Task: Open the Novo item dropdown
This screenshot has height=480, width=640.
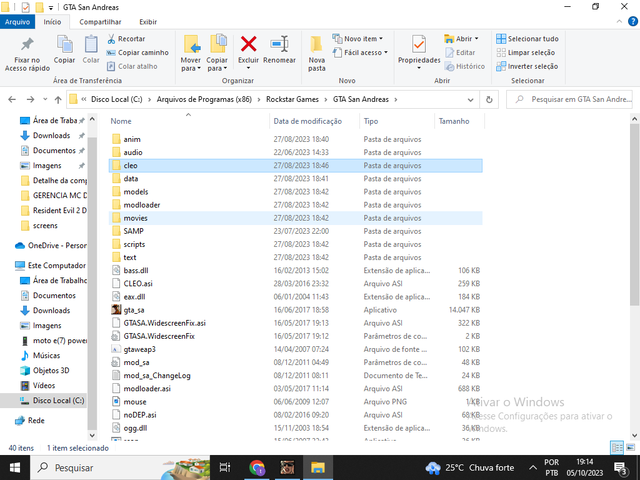Action: click(x=358, y=39)
